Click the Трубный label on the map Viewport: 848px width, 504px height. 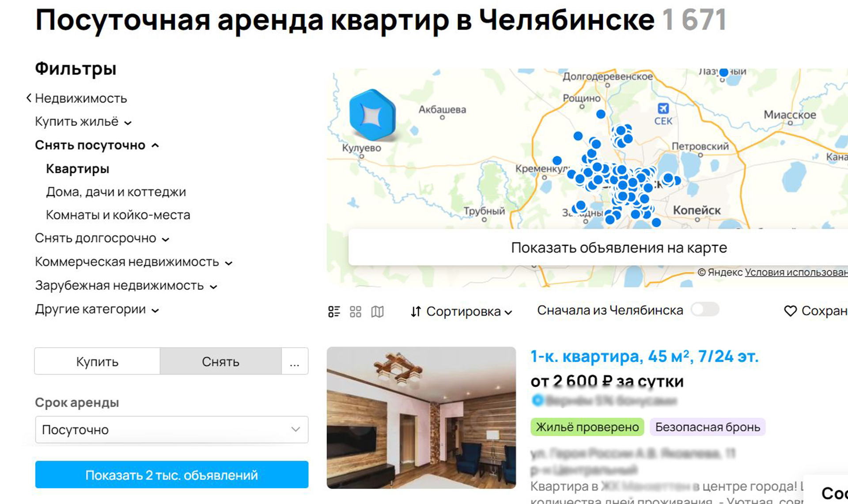click(x=484, y=211)
